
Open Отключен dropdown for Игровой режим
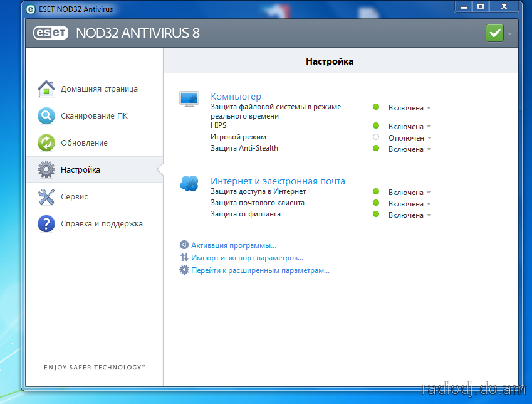coord(410,138)
